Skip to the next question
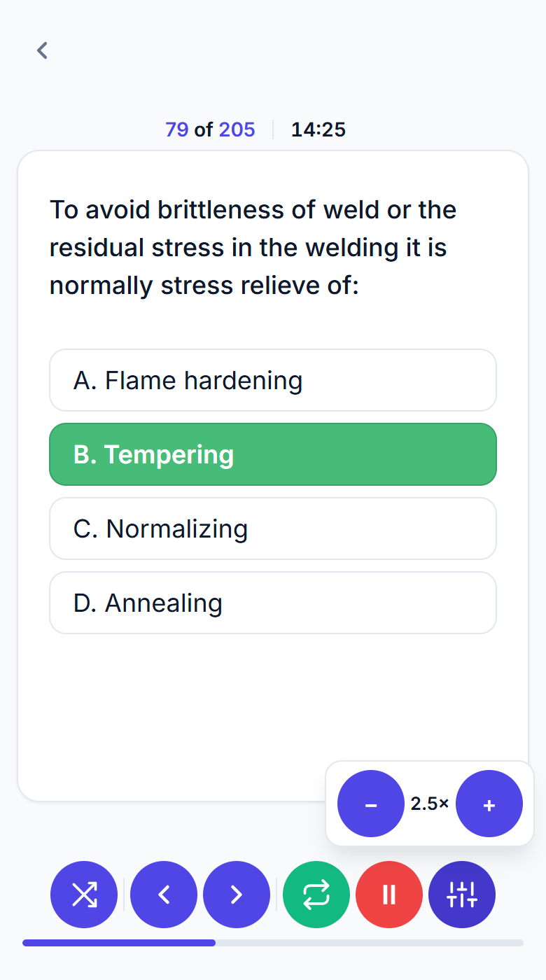The width and height of the screenshot is (546, 980). tap(237, 895)
